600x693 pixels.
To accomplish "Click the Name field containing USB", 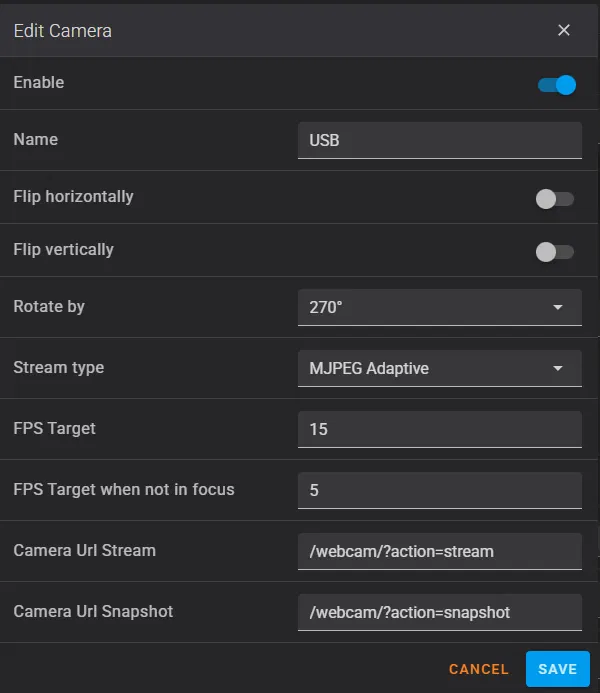I will [439, 141].
